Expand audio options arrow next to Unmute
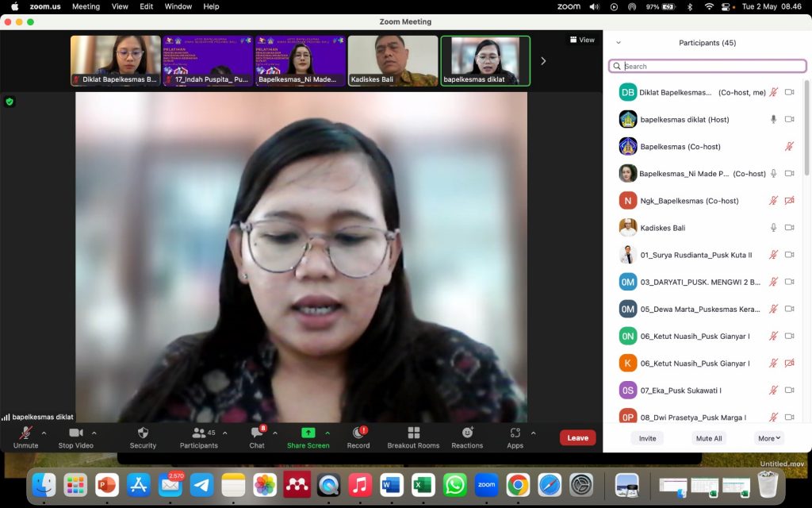 (x=44, y=433)
